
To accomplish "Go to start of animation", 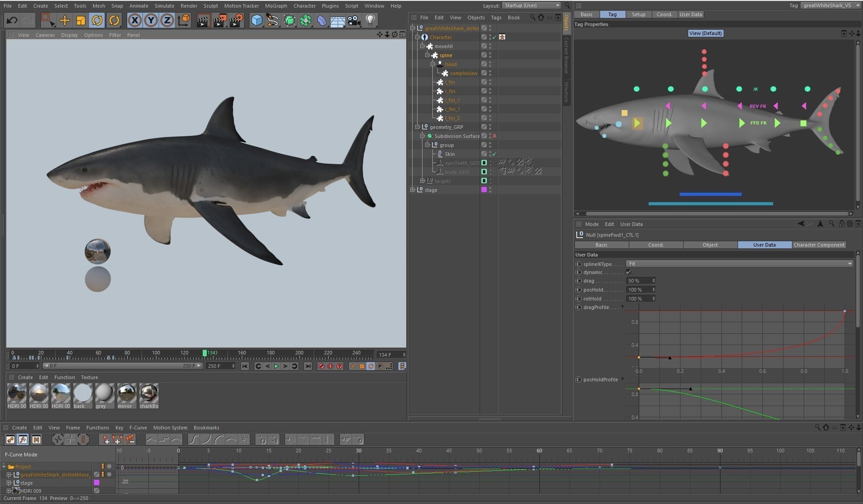I will point(245,366).
